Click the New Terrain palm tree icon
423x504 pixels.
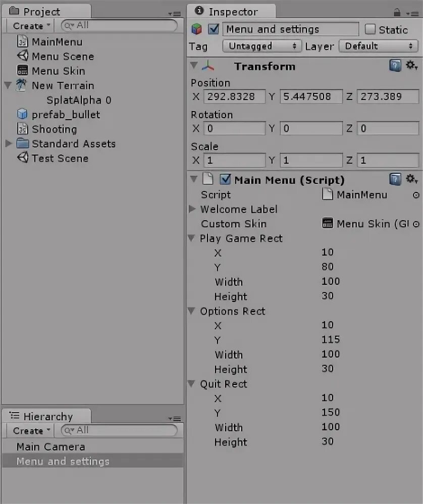22,85
